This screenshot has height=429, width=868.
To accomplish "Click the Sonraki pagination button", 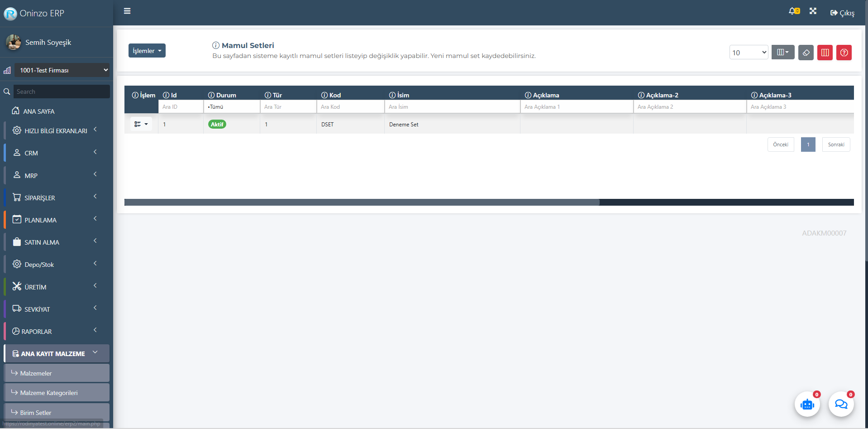I will (836, 145).
